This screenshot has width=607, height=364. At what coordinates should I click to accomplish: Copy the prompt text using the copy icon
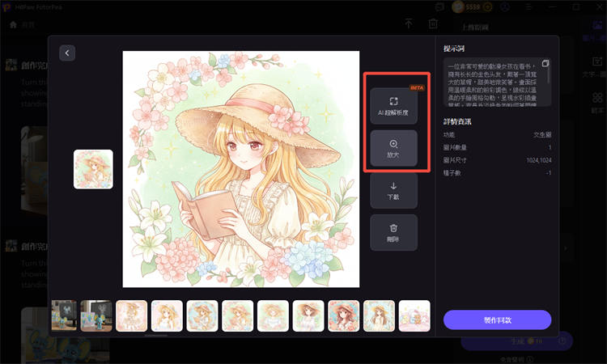[x=545, y=63]
